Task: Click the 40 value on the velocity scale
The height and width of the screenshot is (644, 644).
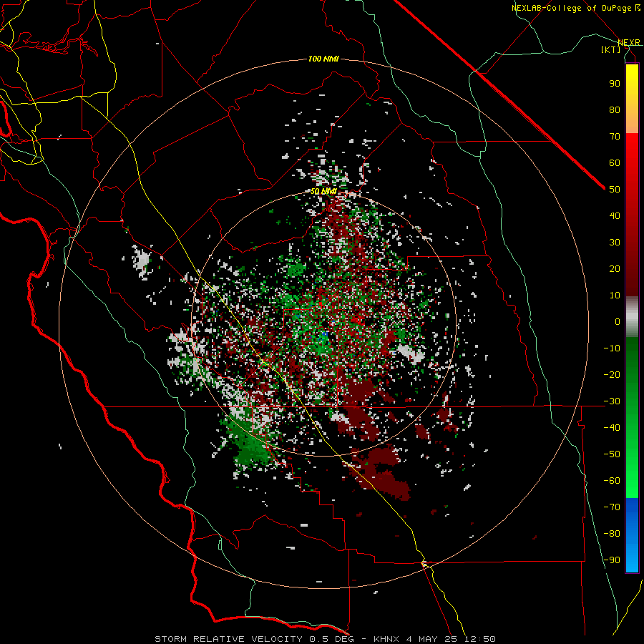Action: [615, 215]
